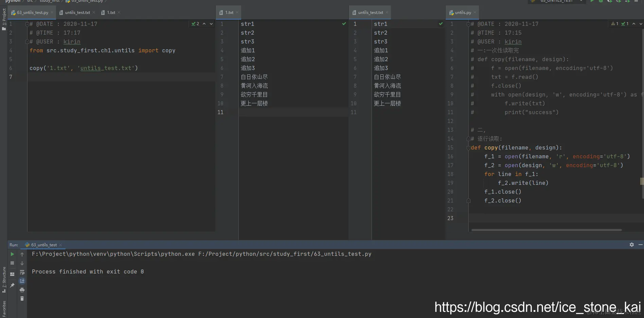
Task: Click green inspection checkmark in 1.txt editor
Action: coord(344,24)
